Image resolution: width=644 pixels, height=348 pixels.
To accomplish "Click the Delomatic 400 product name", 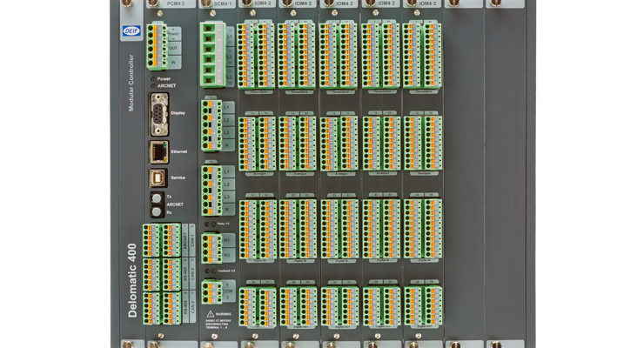I will [131, 281].
